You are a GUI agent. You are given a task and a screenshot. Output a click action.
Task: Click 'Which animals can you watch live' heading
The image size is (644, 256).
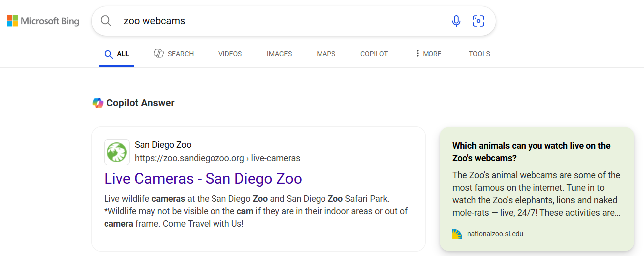(532, 152)
